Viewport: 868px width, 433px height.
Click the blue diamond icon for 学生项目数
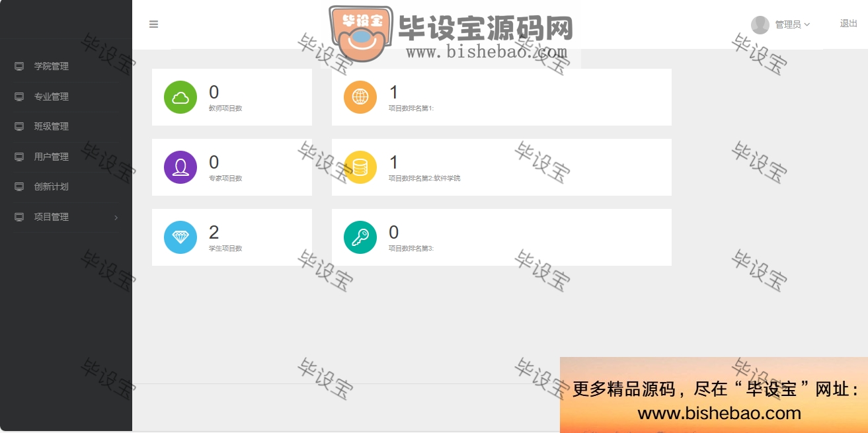pos(180,237)
